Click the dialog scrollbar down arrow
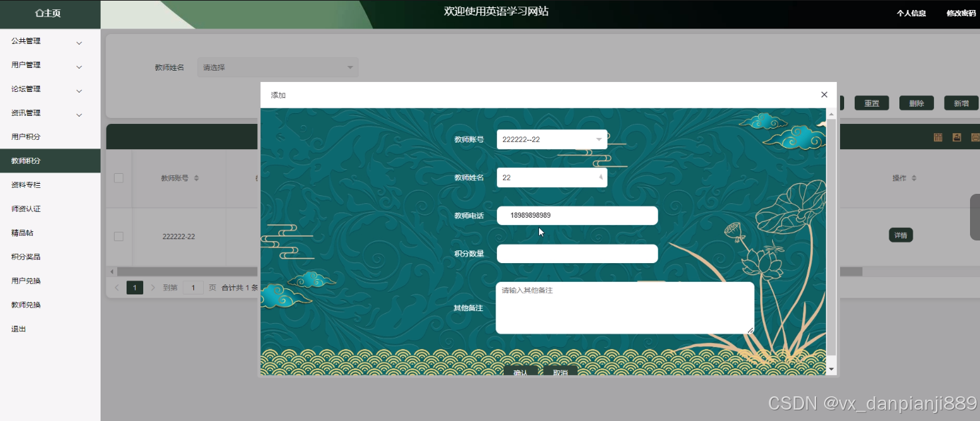Image resolution: width=980 pixels, height=421 pixels. 831,369
